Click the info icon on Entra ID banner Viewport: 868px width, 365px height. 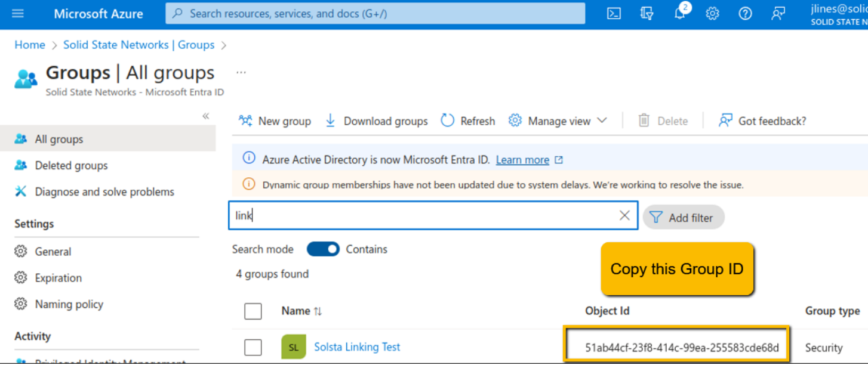tap(249, 158)
